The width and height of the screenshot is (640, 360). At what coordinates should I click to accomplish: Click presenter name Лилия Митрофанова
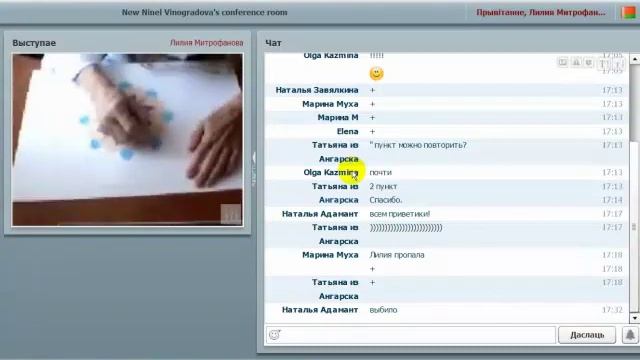point(207,43)
